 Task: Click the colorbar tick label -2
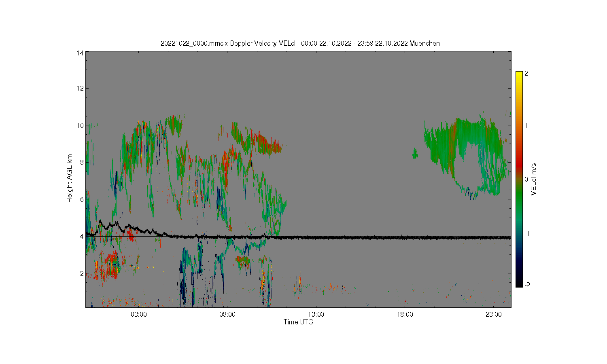point(527,285)
